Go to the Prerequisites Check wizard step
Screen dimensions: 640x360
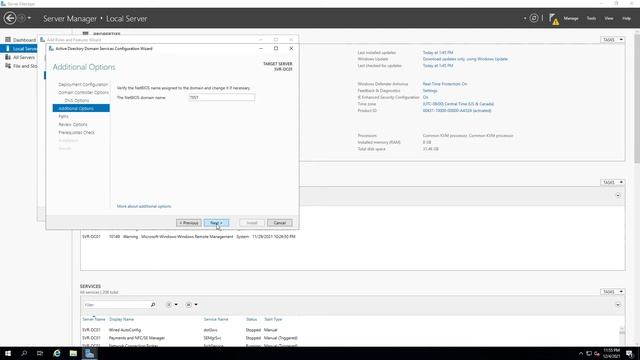76,133
